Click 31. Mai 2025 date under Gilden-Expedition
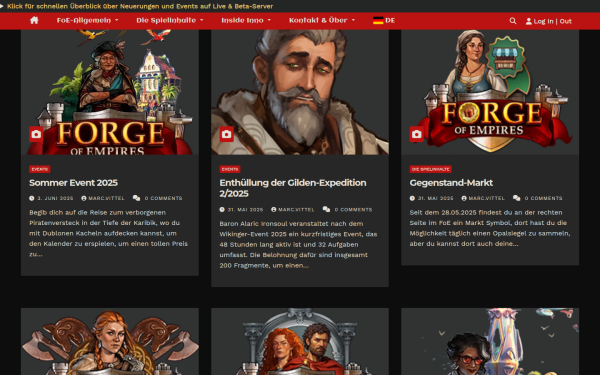This screenshot has width=600, height=375. tap(245, 209)
